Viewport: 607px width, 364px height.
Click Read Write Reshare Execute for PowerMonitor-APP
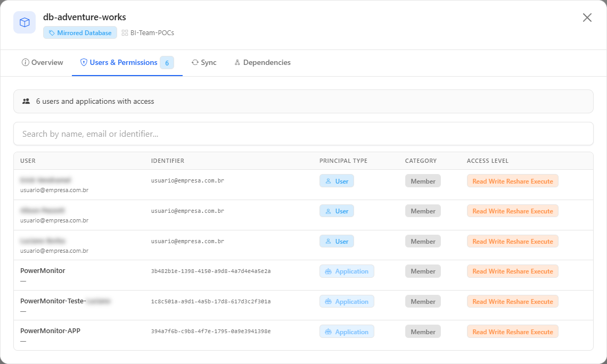point(513,332)
